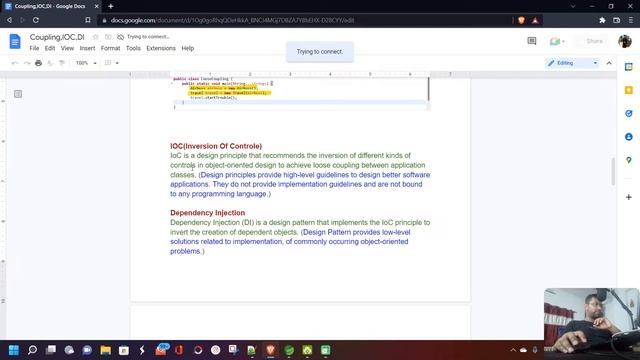Open Google Tasks side panel

(629, 113)
